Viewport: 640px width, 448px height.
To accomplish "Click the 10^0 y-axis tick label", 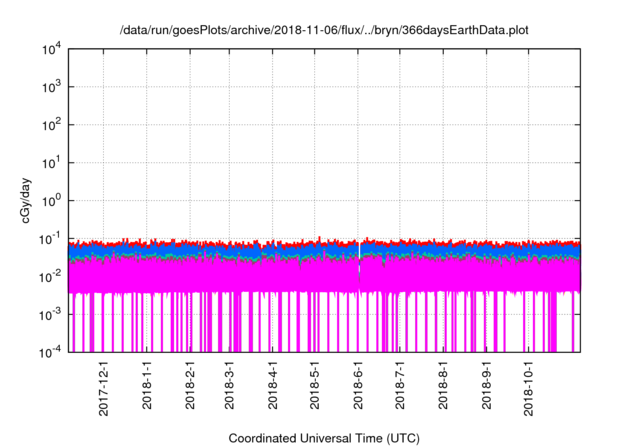I will [51, 201].
